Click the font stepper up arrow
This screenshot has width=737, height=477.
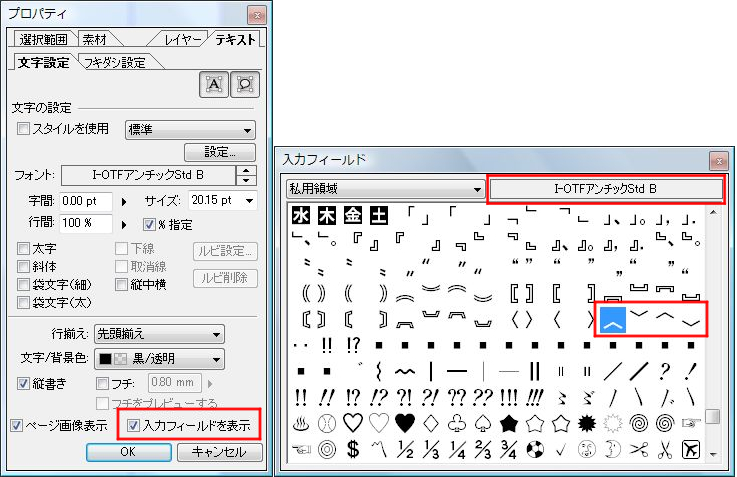pos(246,171)
